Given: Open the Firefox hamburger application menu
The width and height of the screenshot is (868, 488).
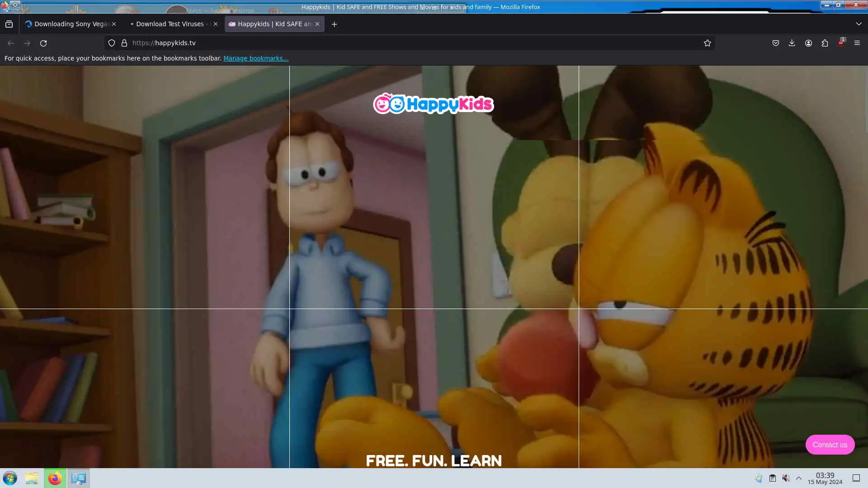Looking at the screenshot, I should coord(857,43).
